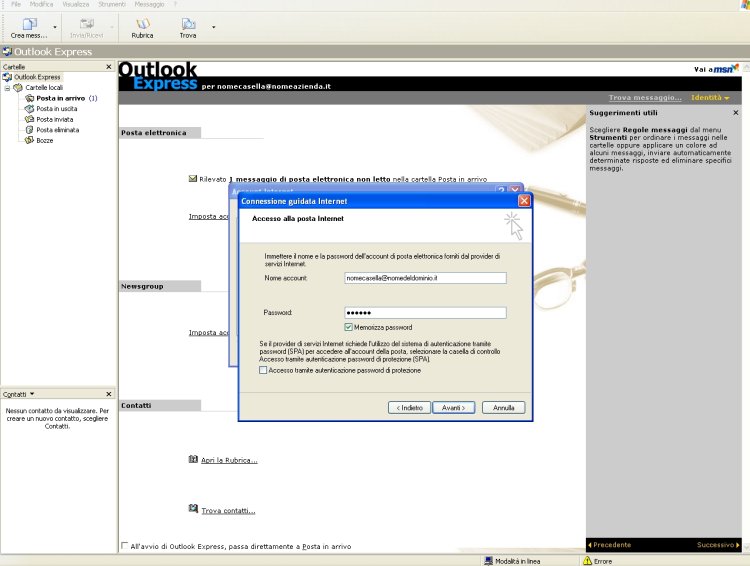Click the Posta eliminata folder icon
Viewport: 750px width, 566px height.
(x=29, y=130)
